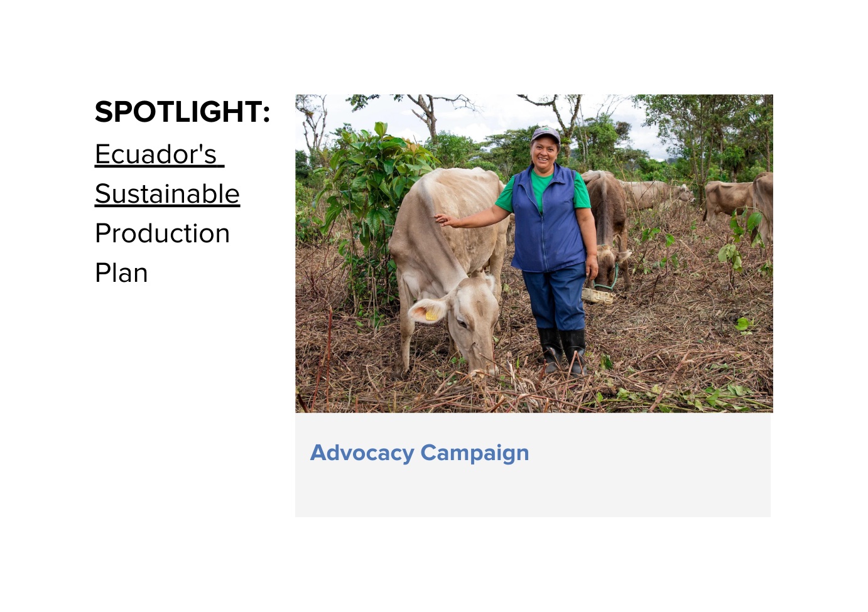Click the woman's purple cap
868x612 pixels.
(x=545, y=134)
